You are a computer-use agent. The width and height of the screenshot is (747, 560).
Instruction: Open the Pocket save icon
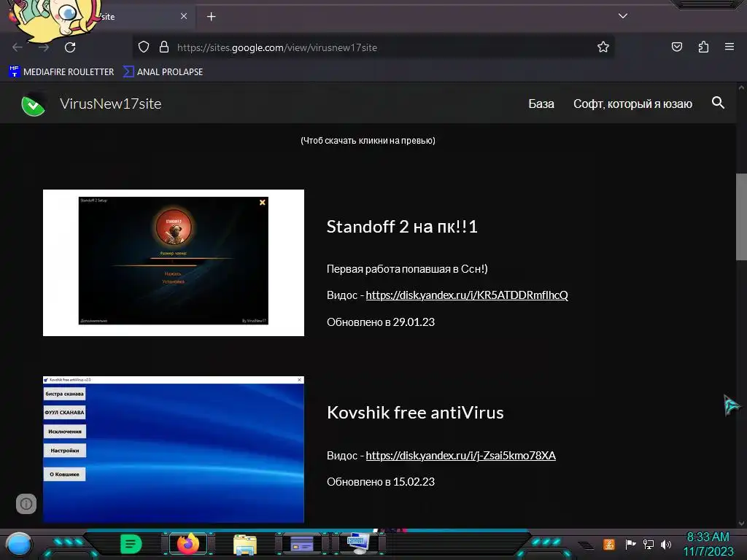click(676, 47)
